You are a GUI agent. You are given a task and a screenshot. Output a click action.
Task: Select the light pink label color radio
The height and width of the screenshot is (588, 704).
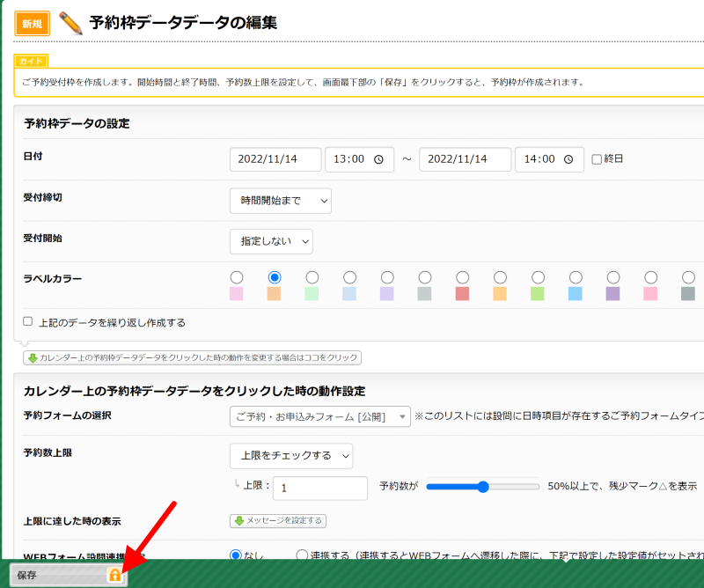pos(237,277)
